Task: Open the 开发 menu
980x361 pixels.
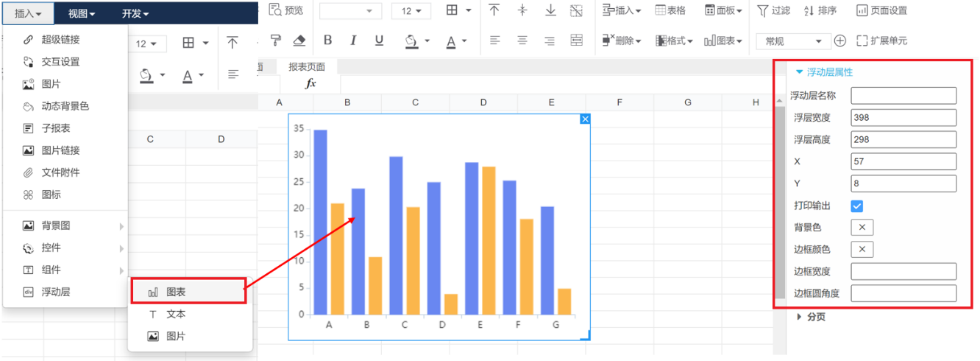Action: click(135, 13)
